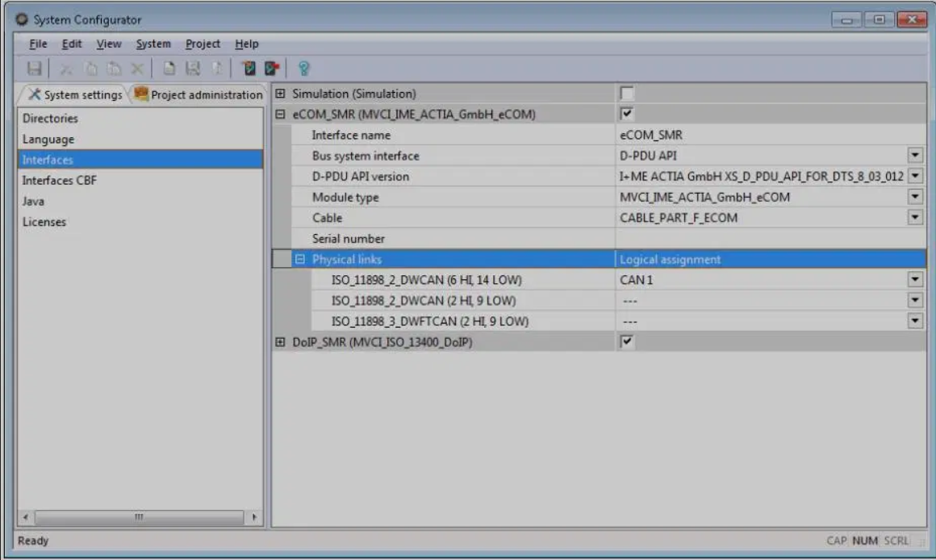Click the Serial number label
This screenshot has height=560, width=936.
point(348,238)
